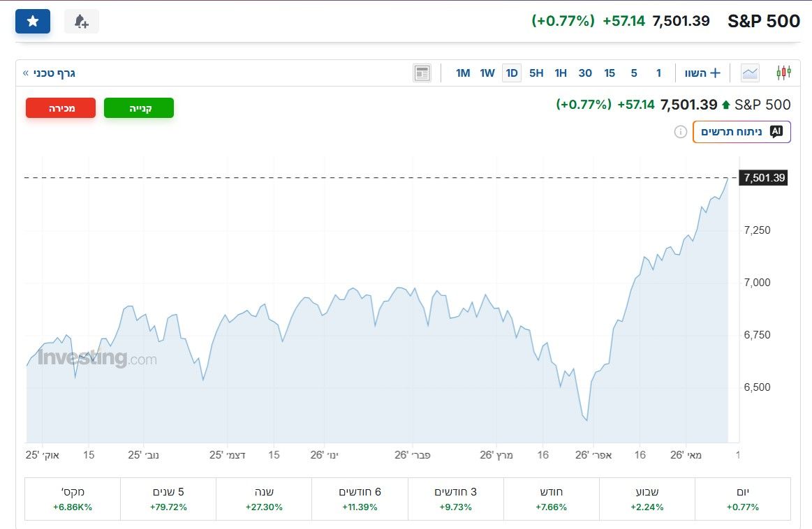Select the 1W interval
This screenshot has width=812, height=529.
[487, 73]
